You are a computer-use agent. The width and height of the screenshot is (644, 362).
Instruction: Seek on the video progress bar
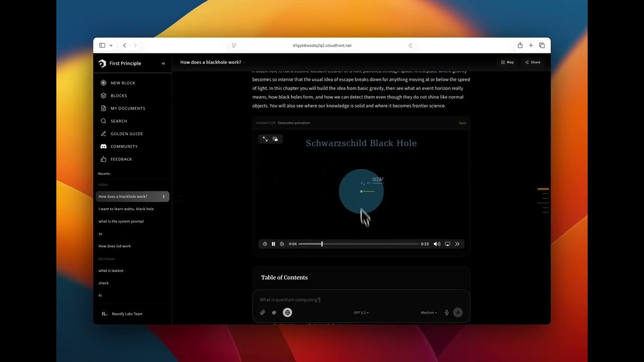click(x=359, y=244)
